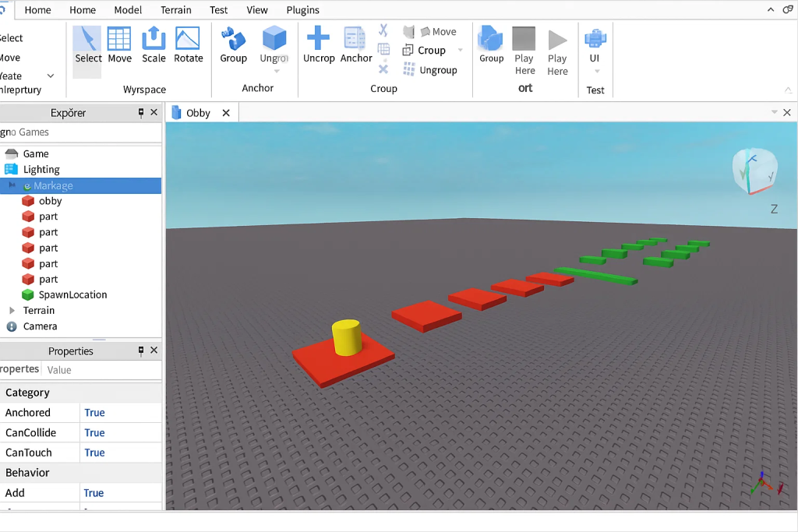Click the small Ungroup button

[x=430, y=69]
